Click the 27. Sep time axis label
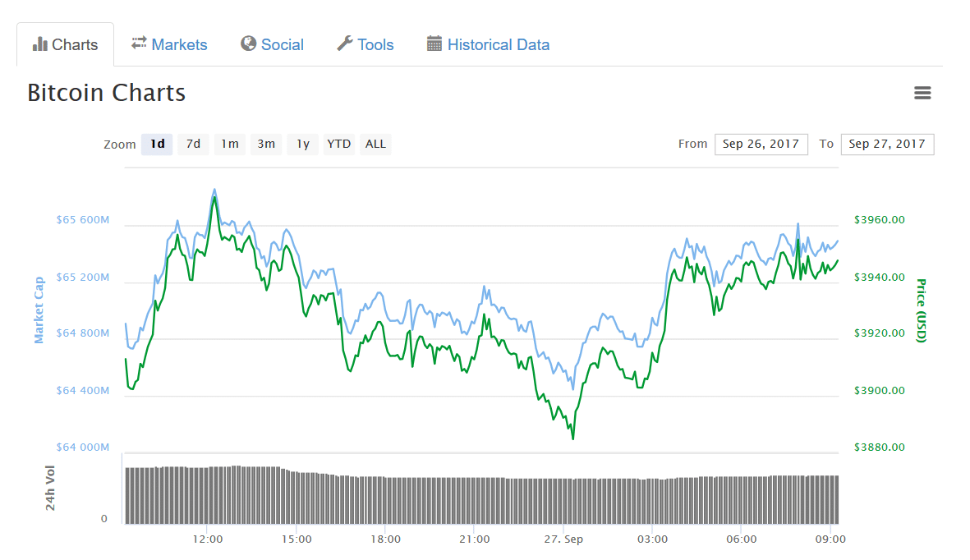 563,539
